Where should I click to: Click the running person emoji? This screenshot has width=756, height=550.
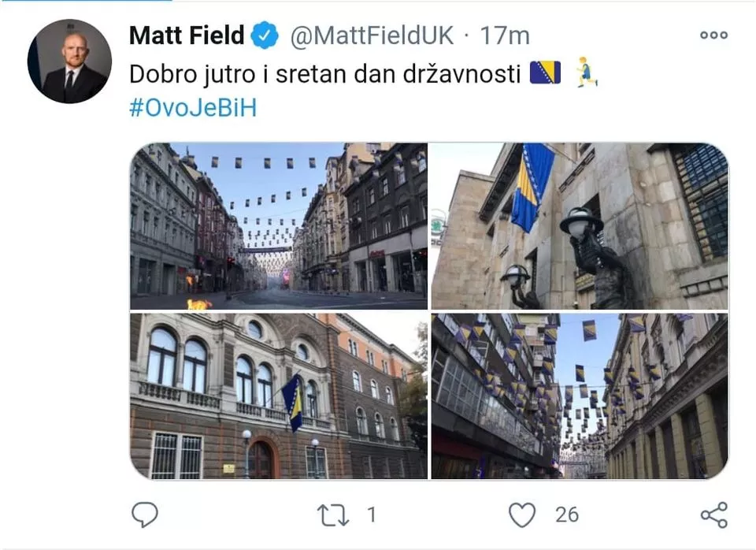587,72
